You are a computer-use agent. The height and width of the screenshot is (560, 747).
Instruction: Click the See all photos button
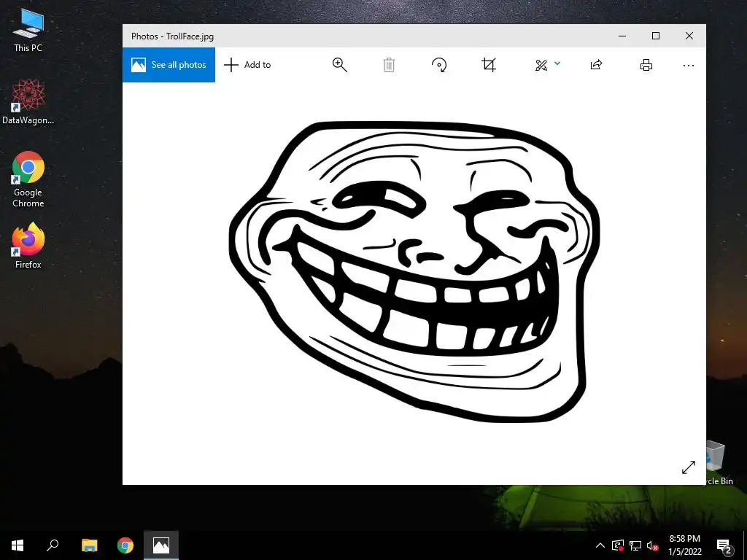[169, 65]
